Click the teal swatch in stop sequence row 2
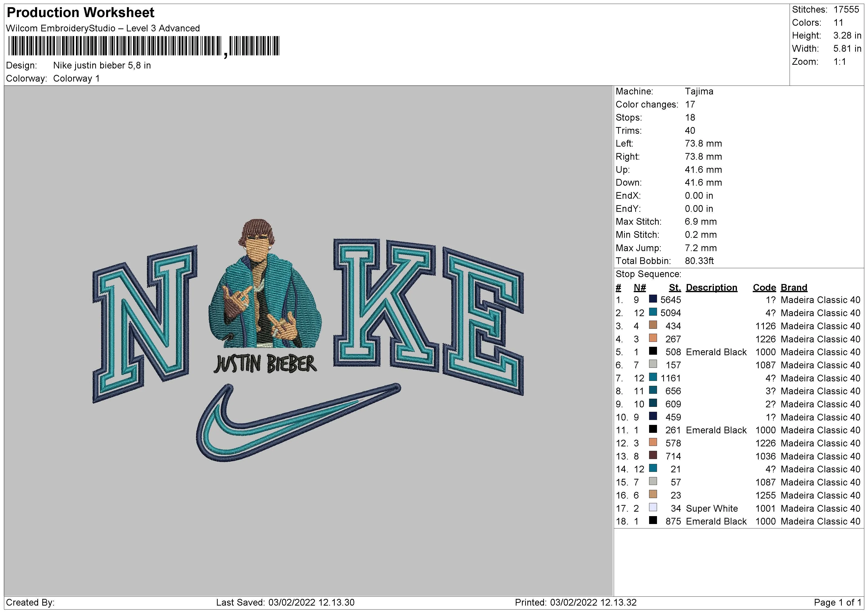Image resolution: width=868 pixels, height=613 pixels. pos(653,312)
